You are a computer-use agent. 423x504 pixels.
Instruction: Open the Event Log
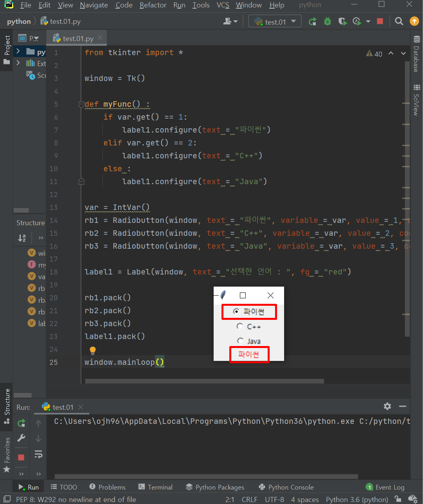pyautogui.click(x=385, y=487)
